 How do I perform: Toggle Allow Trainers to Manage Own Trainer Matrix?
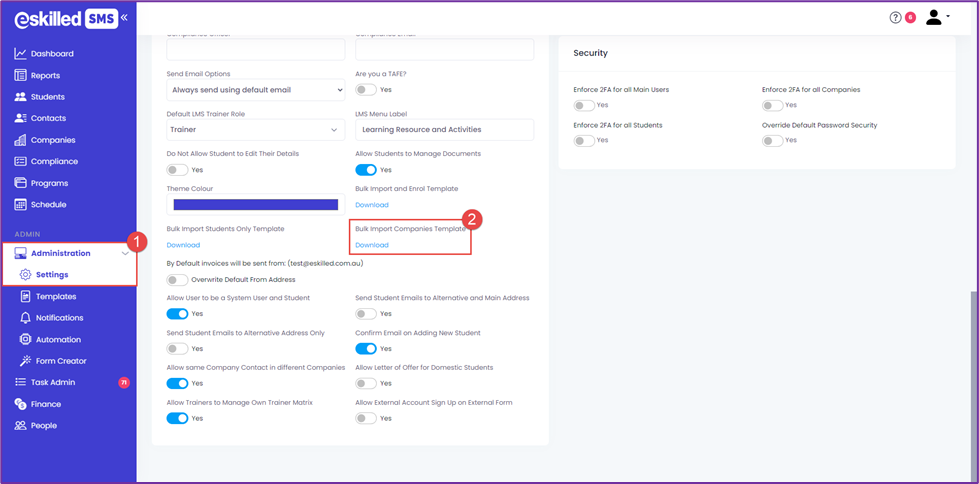[177, 418]
